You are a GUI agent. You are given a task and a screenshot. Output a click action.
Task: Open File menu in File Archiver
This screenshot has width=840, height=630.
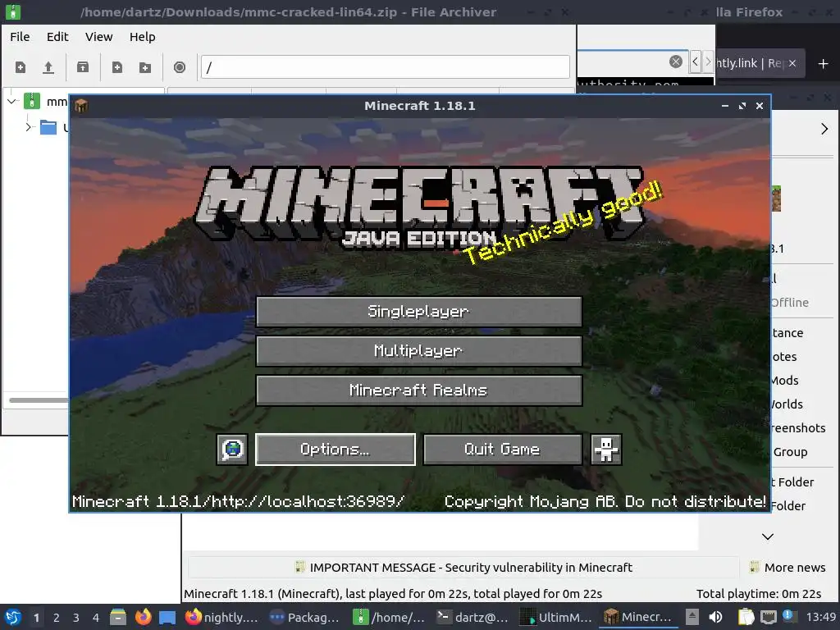[x=20, y=36]
